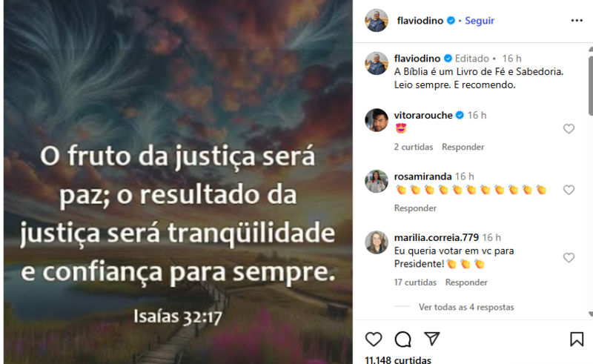Open the three-dot more options menu

tap(577, 21)
